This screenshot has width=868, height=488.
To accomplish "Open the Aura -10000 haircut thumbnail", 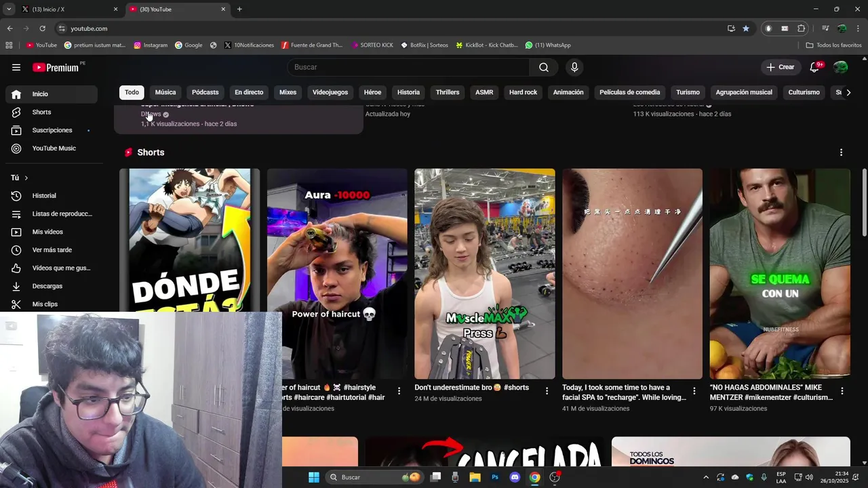I will pos(337,274).
